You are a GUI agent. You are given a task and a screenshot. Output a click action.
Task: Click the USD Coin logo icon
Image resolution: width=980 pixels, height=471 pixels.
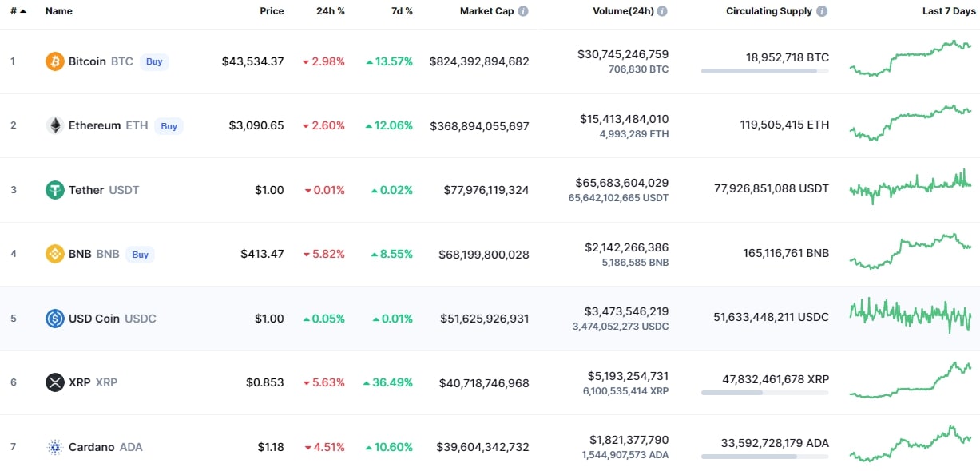pos(55,319)
